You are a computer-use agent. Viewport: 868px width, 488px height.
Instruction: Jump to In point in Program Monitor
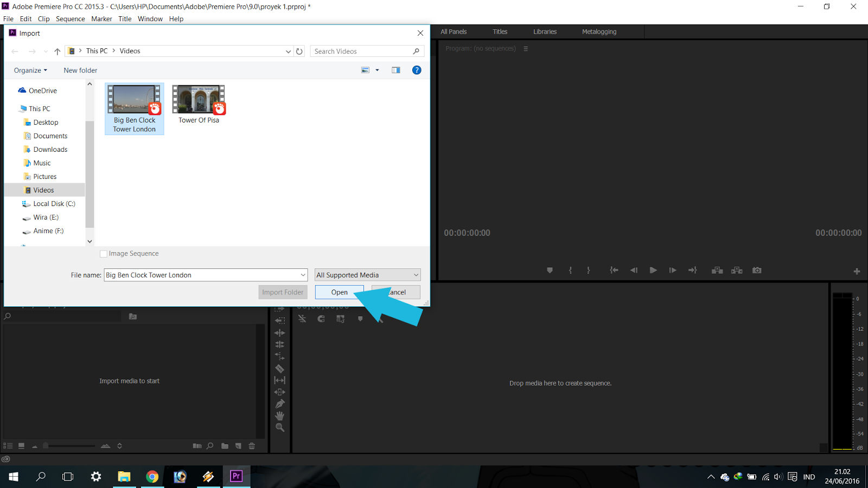(x=614, y=270)
